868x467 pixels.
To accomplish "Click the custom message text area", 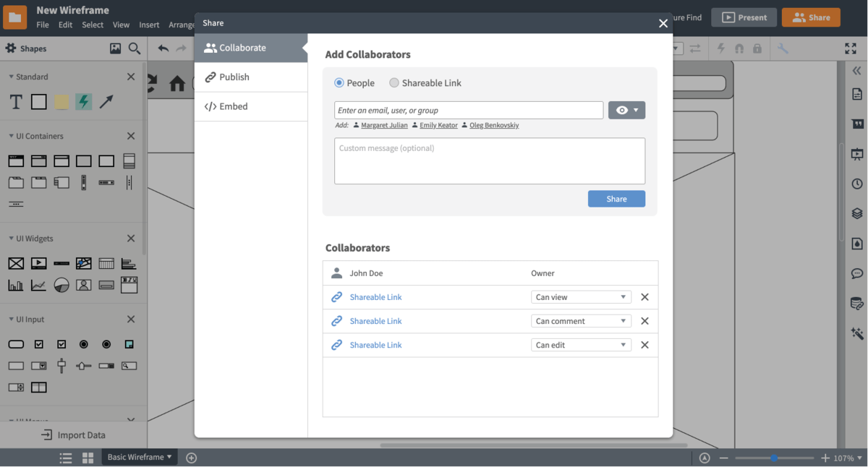I will point(489,160).
